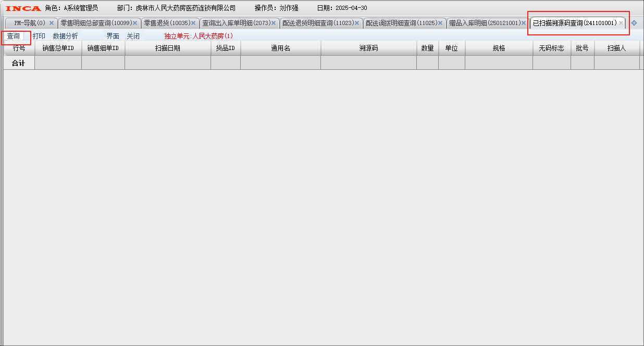This screenshot has height=346, width=644.
Task: Click 关闭 in the toolbar
Action: 133,36
